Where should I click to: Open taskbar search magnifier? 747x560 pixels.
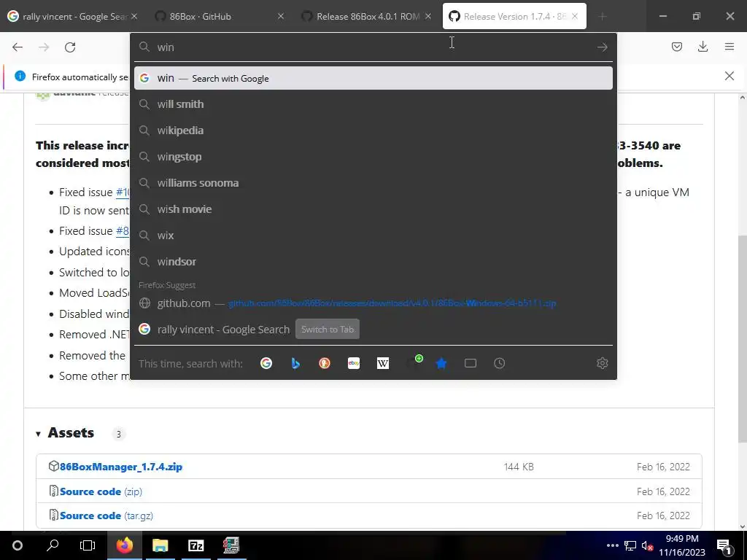(53, 545)
